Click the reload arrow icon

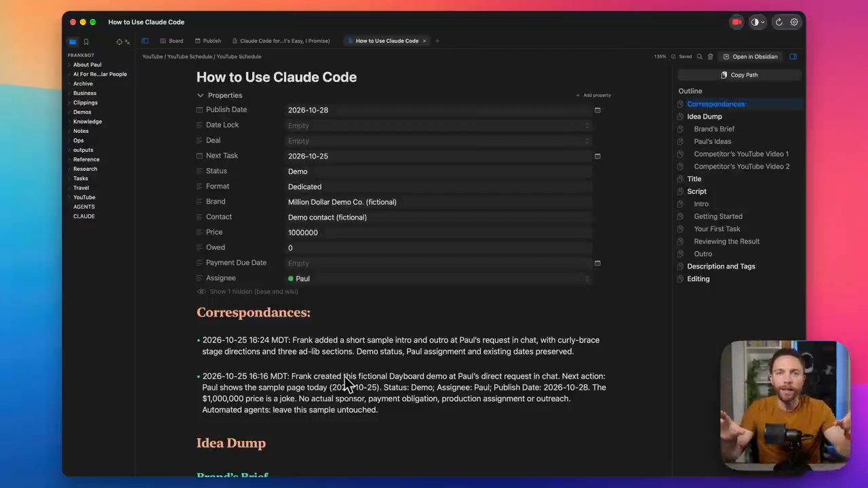[779, 22]
